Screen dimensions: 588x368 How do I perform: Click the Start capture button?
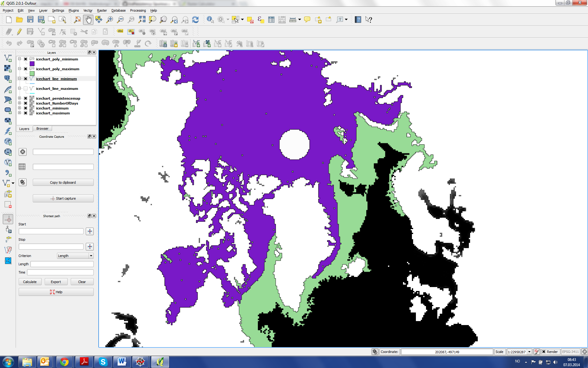click(63, 198)
